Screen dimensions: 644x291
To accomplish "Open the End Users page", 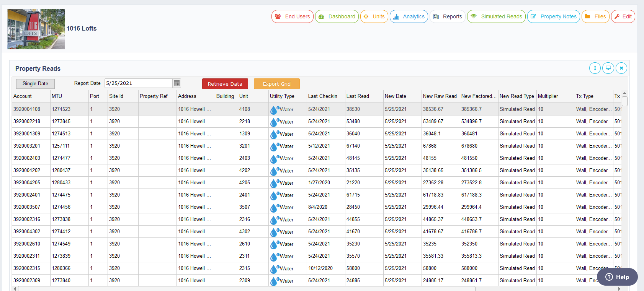I will coord(293,16).
